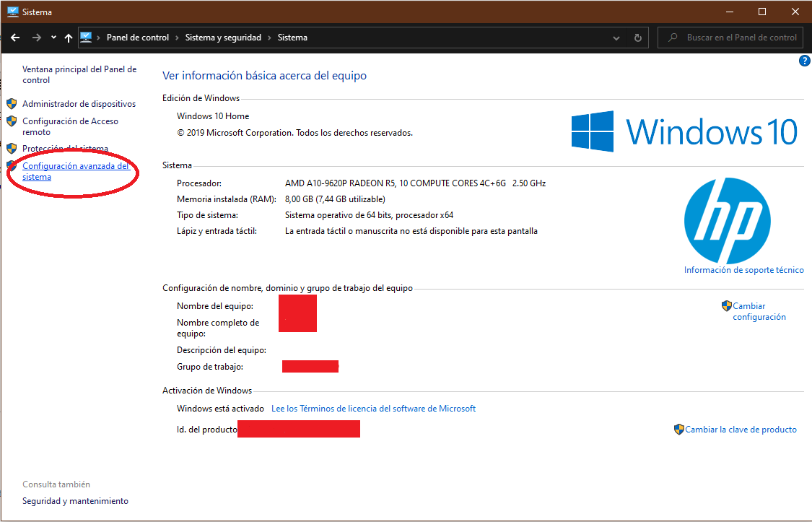Click the Windows está activado text

[220, 409]
